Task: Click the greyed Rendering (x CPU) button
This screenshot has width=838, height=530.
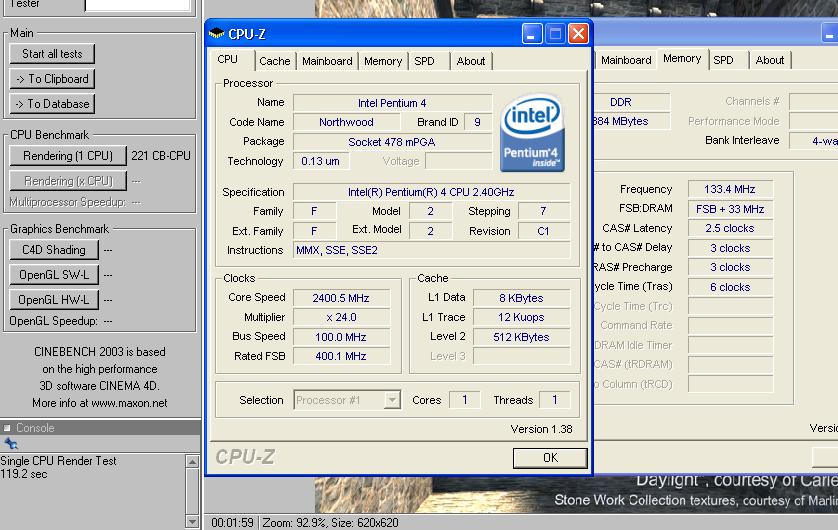Action: (x=68, y=181)
